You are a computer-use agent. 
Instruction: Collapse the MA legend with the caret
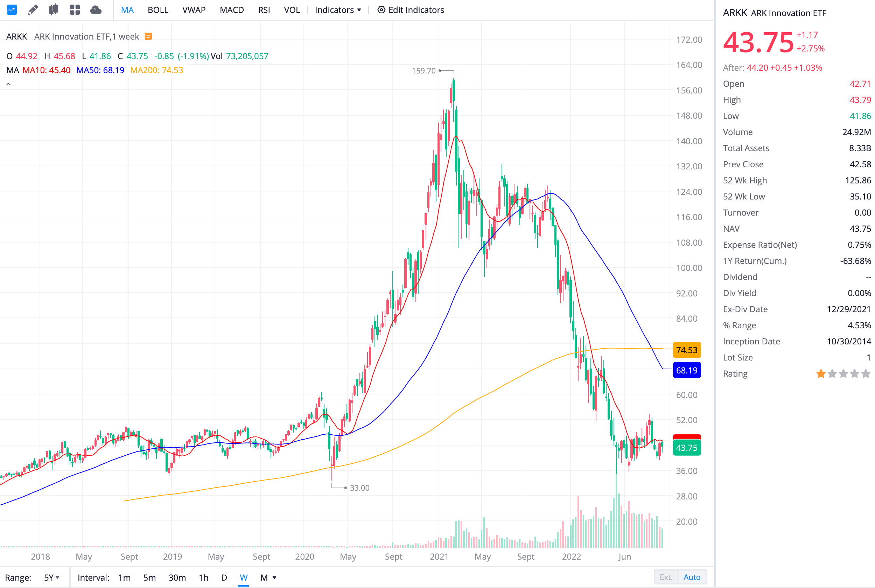[9, 84]
